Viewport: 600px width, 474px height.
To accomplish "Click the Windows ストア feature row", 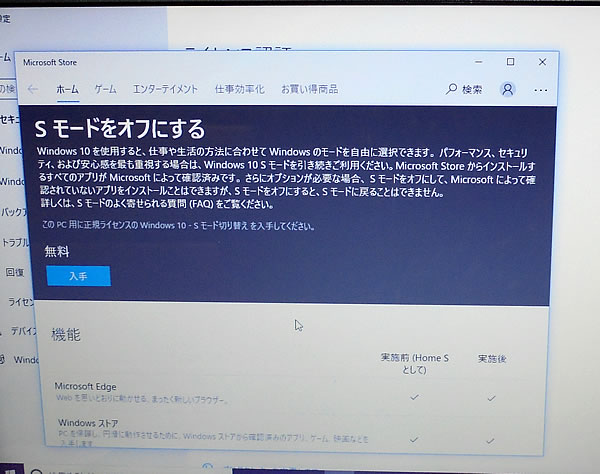I will pyautogui.click(x=90, y=422).
